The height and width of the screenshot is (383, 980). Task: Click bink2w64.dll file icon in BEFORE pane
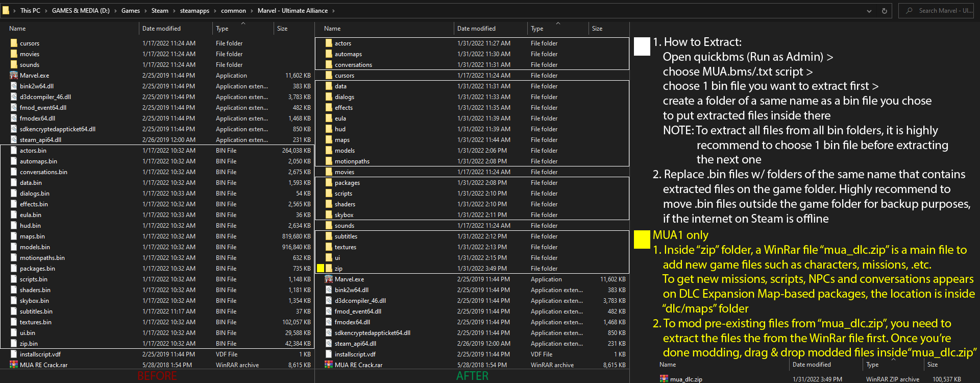(x=14, y=86)
